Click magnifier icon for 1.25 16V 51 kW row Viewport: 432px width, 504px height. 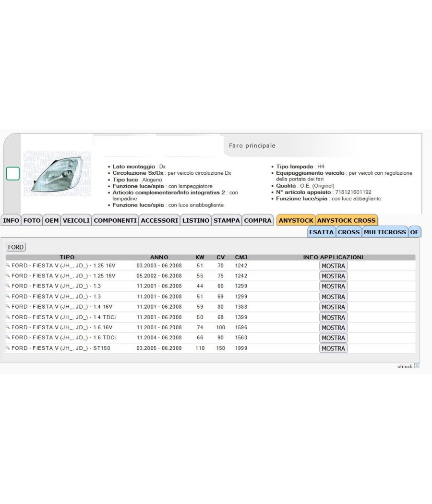click(x=8, y=265)
